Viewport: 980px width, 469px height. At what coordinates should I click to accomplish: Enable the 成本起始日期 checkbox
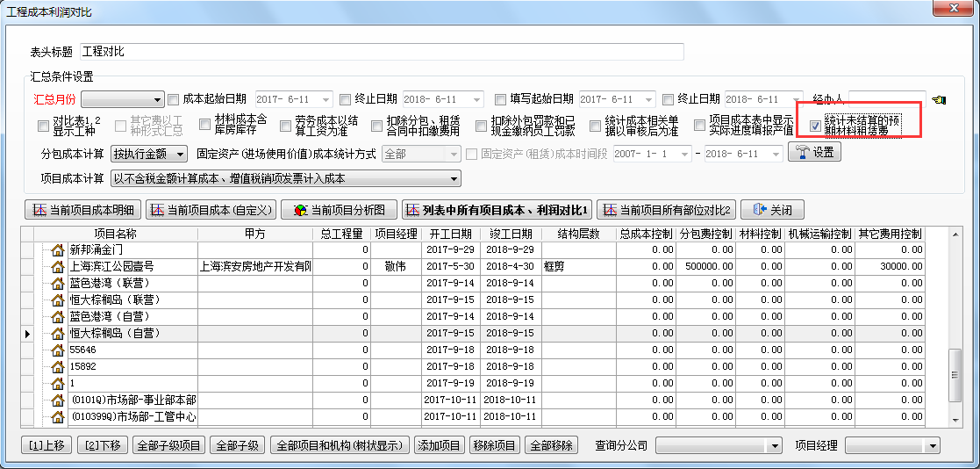173,99
